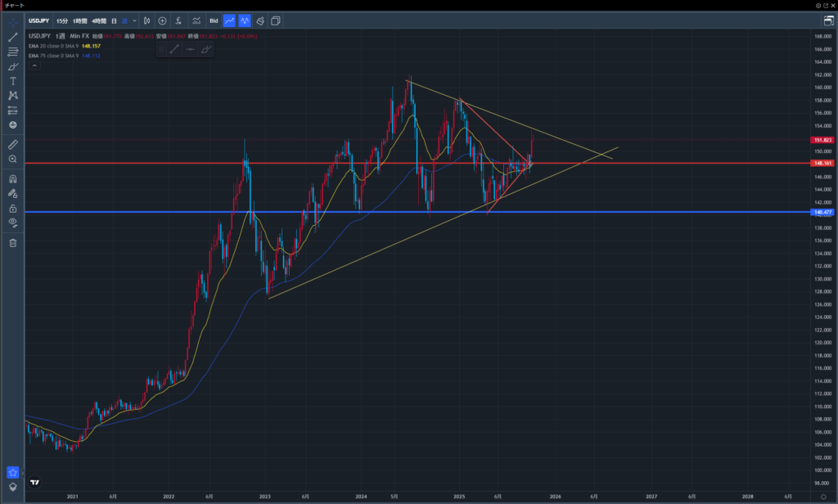The image size is (838, 504).
Task: Toggle magnet mode on the sidebar
Action: (x=13, y=178)
